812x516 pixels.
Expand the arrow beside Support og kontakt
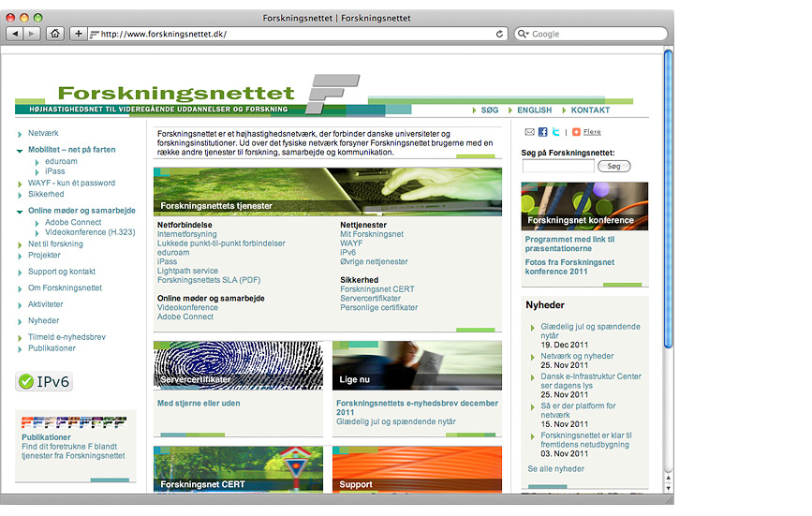coord(20,273)
